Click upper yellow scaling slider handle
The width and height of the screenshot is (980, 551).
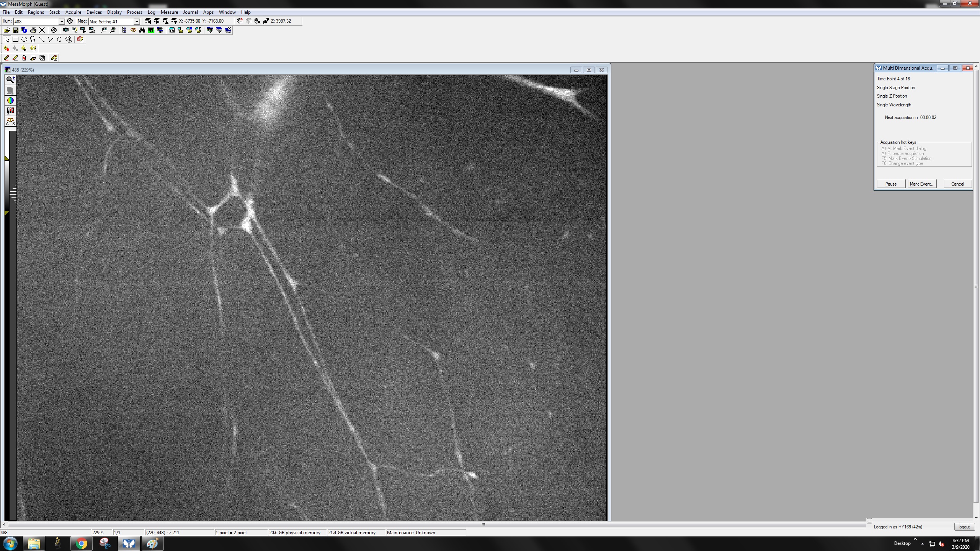coord(7,158)
